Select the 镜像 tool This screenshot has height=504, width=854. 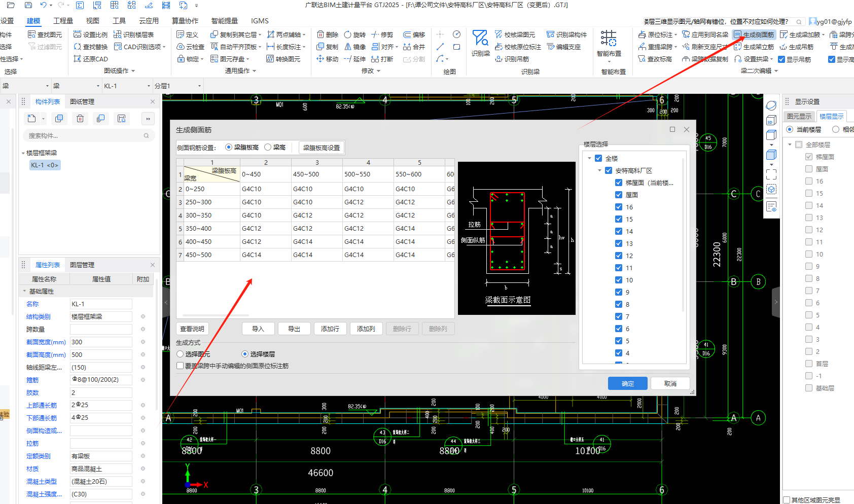(355, 47)
